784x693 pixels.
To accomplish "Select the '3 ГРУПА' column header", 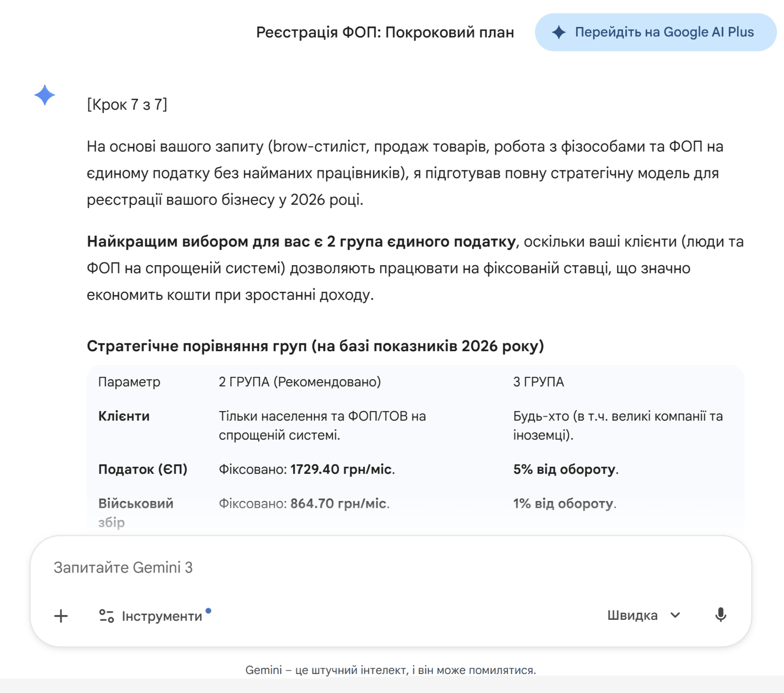I will pos(538,382).
